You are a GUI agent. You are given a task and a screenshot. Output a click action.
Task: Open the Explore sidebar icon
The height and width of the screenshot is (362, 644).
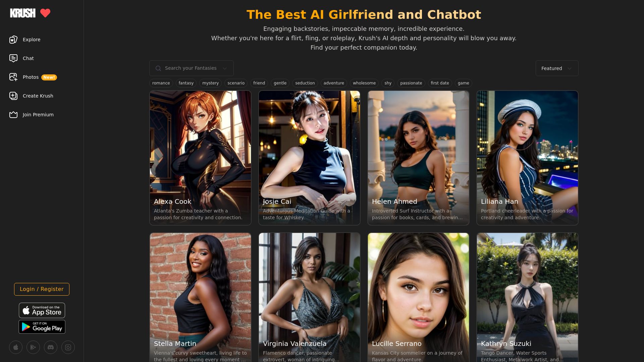pos(13,40)
